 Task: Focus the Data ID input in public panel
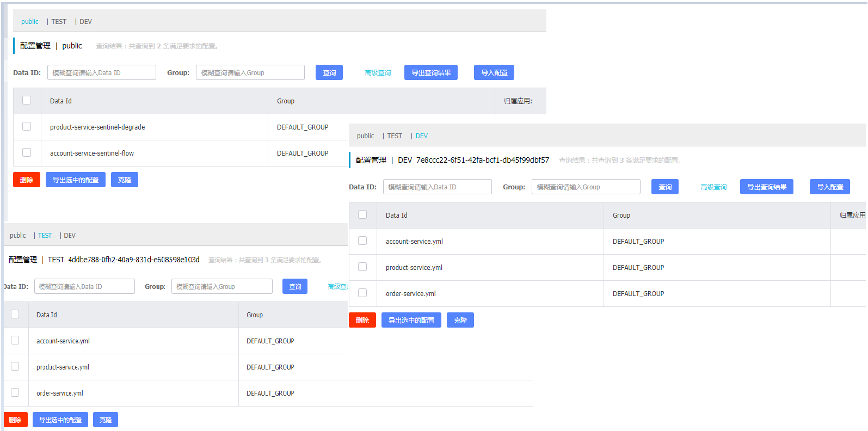tap(102, 72)
